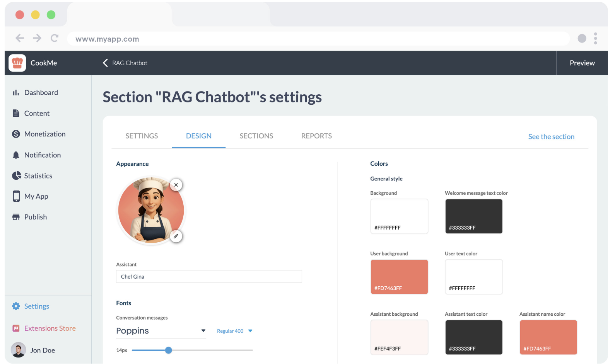Screen dimensions: 615x364
Task: Remove the avatar with the X icon
Action: tap(176, 185)
